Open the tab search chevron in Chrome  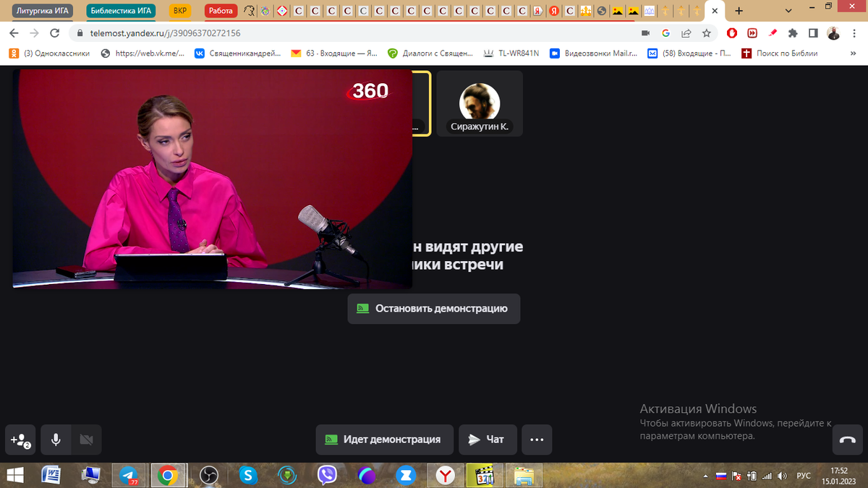[790, 11]
